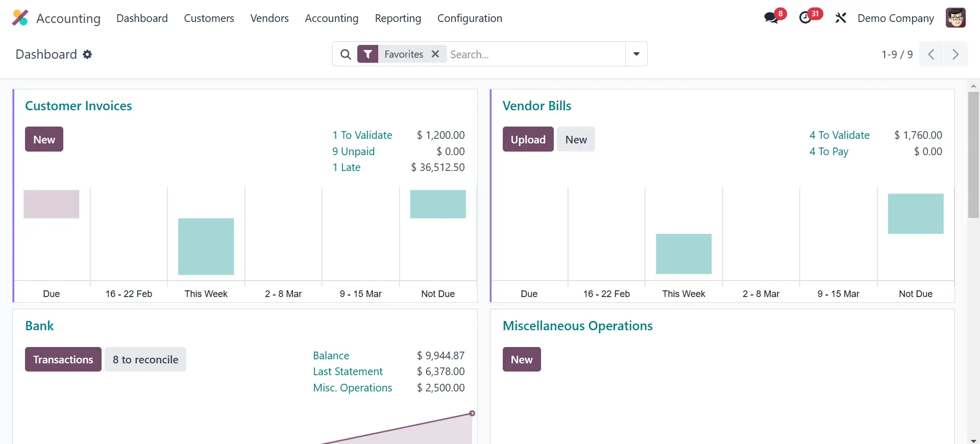Click the $ 1,760.00 amount
This screenshot has width=980, height=444.
tap(918, 135)
